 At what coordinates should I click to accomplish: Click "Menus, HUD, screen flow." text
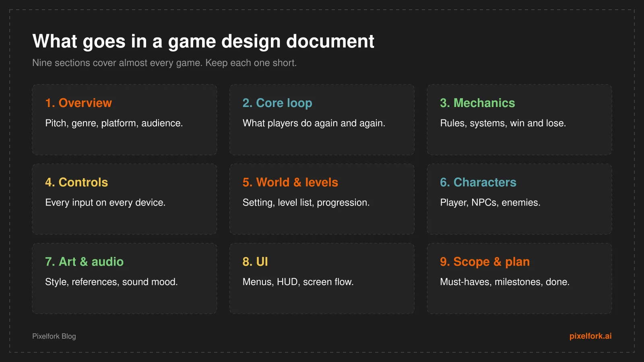point(298,282)
